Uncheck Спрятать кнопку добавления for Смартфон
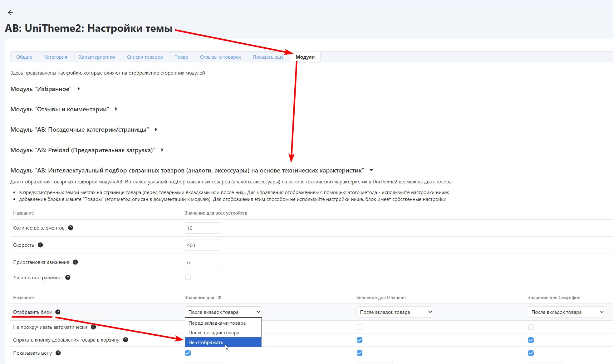613x364 pixels. coord(531,340)
